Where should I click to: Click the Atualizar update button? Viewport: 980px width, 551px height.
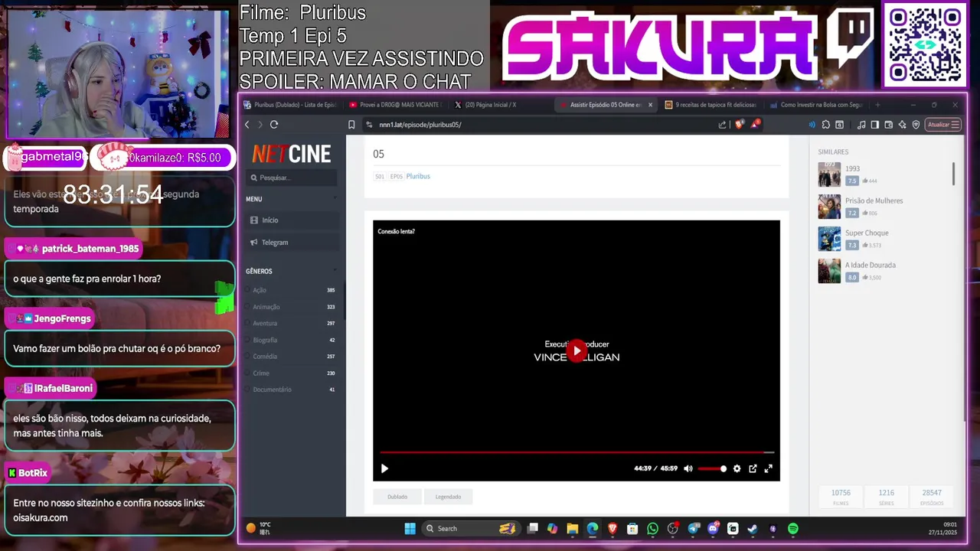pos(942,125)
